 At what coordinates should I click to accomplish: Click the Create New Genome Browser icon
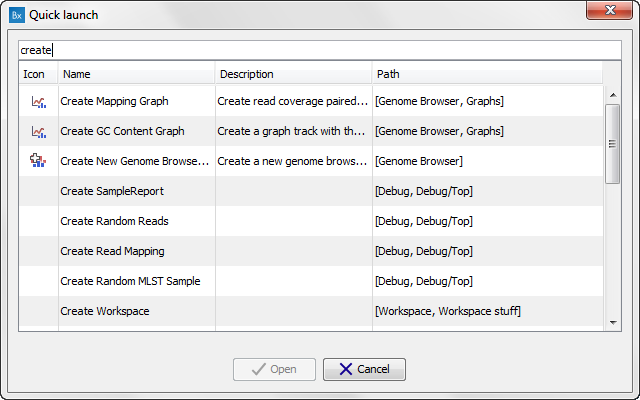38,160
